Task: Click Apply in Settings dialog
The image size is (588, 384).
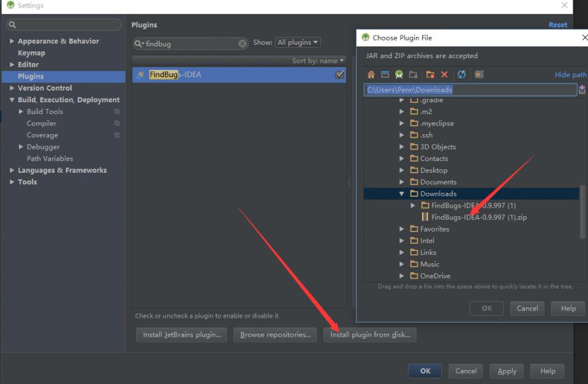Action: [507, 371]
